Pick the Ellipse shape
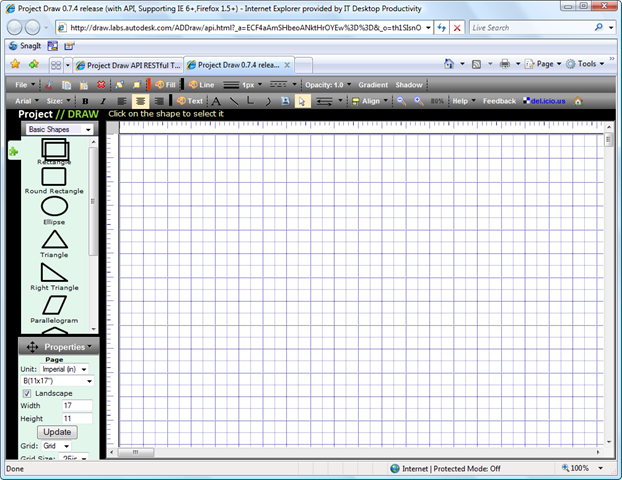This screenshot has height=480, width=622. click(x=54, y=206)
